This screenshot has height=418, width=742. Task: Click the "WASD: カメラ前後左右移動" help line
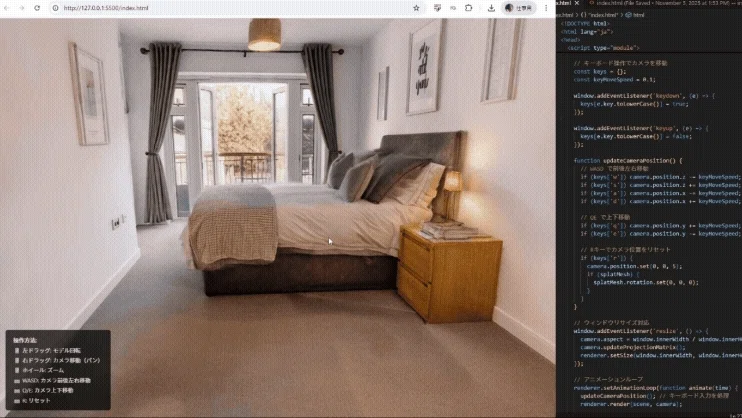pyautogui.click(x=56, y=381)
